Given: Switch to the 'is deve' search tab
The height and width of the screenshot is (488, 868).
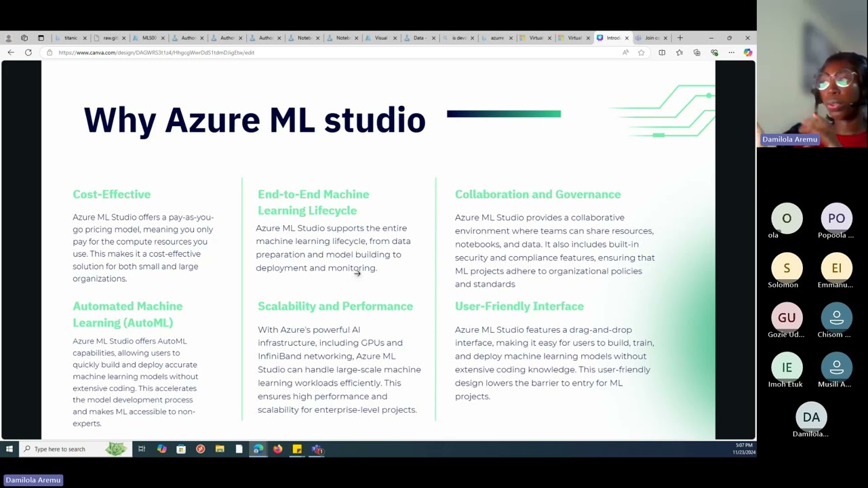Looking at the screenshot, I should tap(457, 38).
